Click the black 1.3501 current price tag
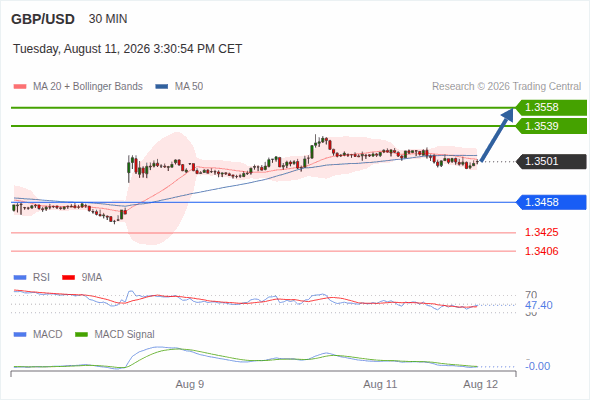The image size is (590, 400). [x=551, y=161]
